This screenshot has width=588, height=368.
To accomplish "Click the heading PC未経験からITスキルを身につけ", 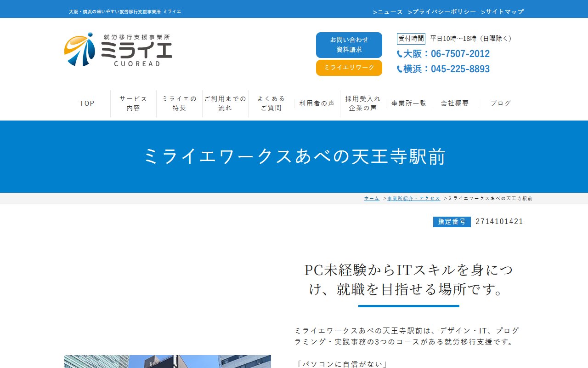I will [x=408, y=279].
